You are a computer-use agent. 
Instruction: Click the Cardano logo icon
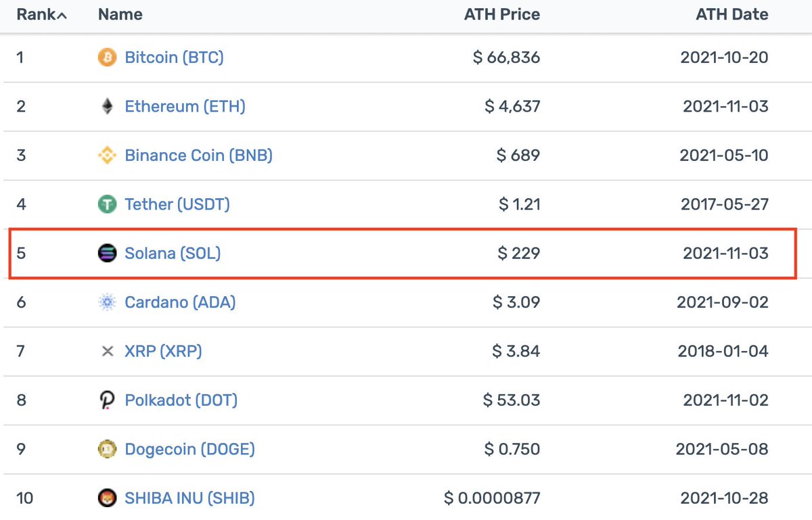point(107,302)
